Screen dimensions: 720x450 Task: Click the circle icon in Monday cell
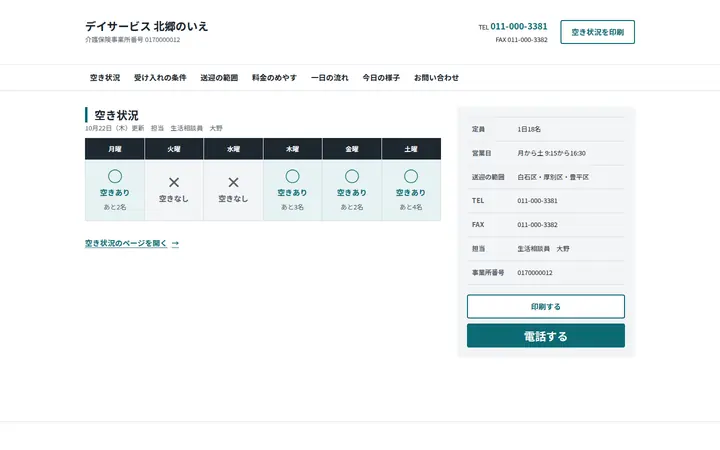[115, 176]
